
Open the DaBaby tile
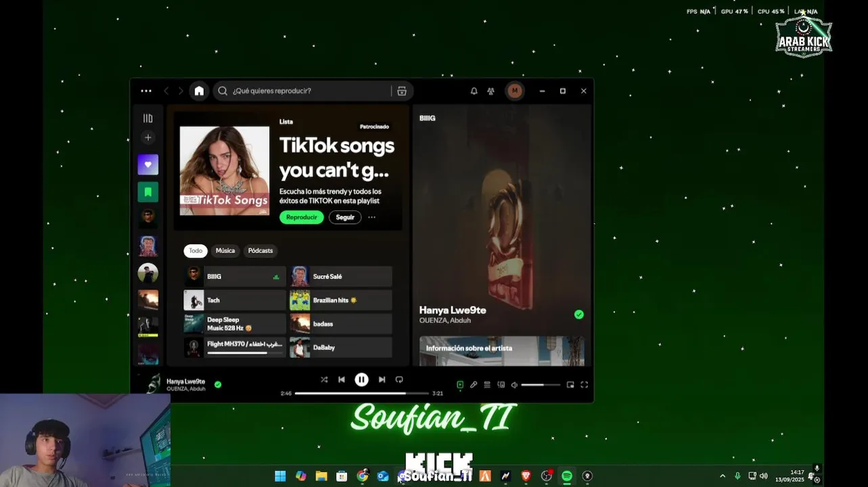click(341, 348)
